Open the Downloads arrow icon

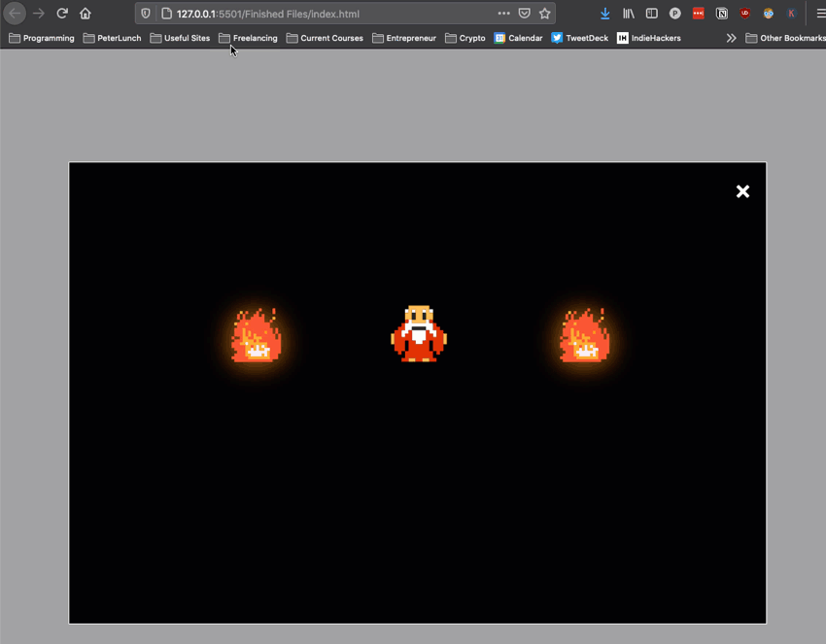[605, 14]
